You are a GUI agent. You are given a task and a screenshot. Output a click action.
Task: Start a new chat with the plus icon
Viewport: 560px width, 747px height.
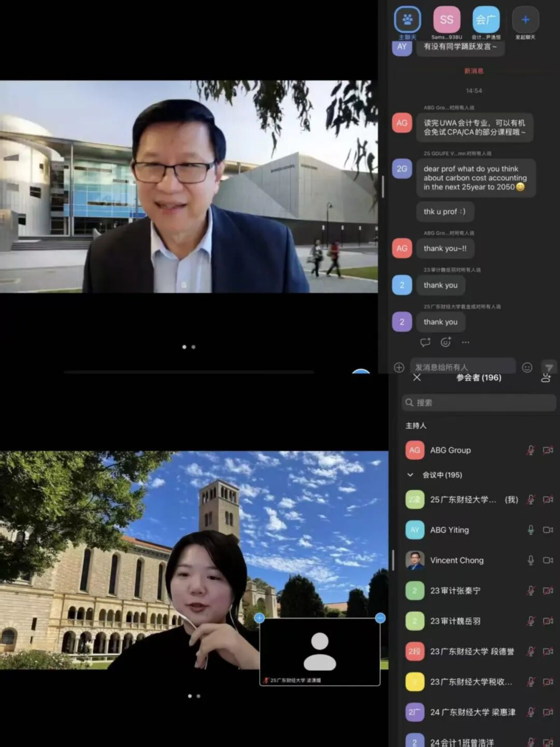(x=525, y=20)
